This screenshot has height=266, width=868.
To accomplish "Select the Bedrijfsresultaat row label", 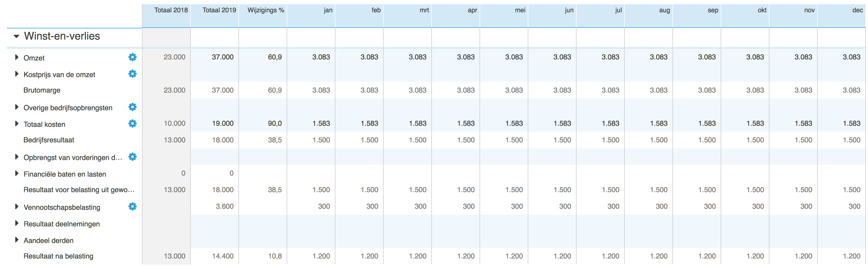I will click(48, 140).
